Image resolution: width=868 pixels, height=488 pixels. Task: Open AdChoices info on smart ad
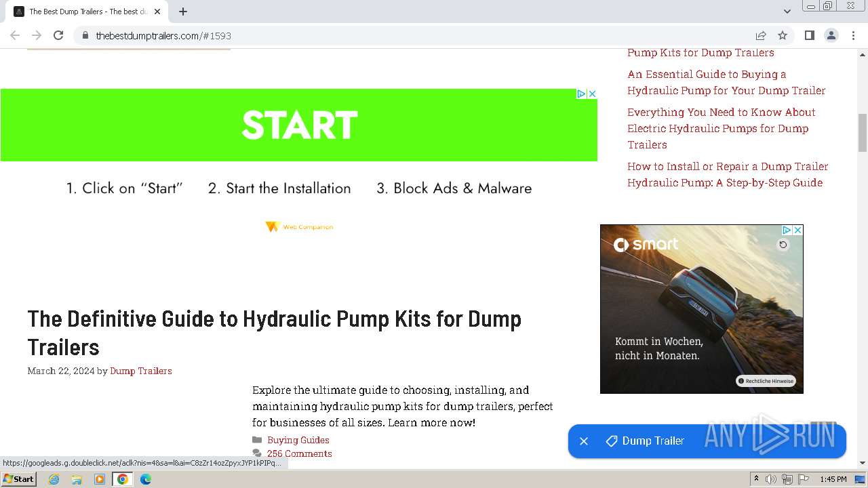point(787,230)
